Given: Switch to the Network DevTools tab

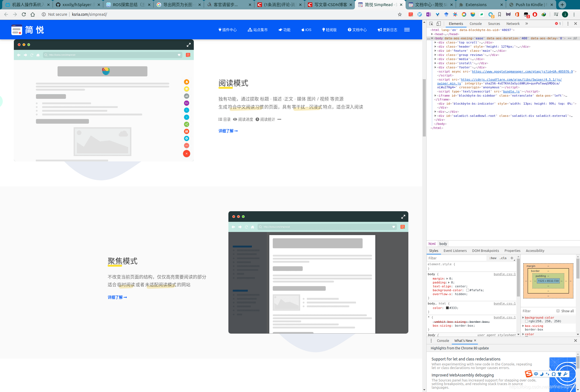Looking at the screenshot, I should (513, 24).
